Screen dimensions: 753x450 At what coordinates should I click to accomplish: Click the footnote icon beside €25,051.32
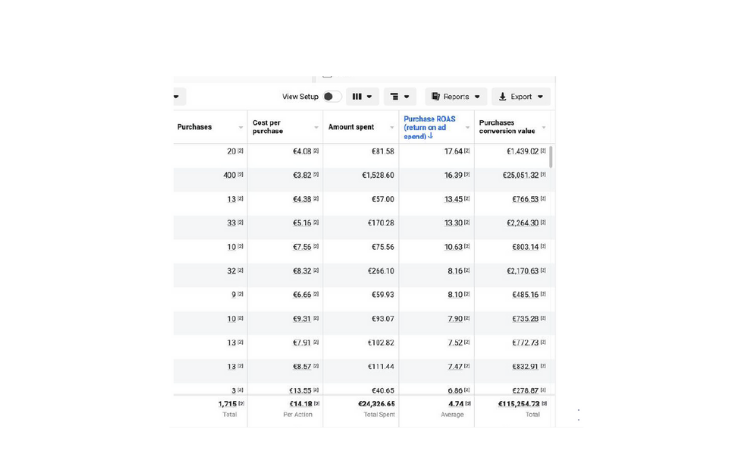tap(543, 175)
